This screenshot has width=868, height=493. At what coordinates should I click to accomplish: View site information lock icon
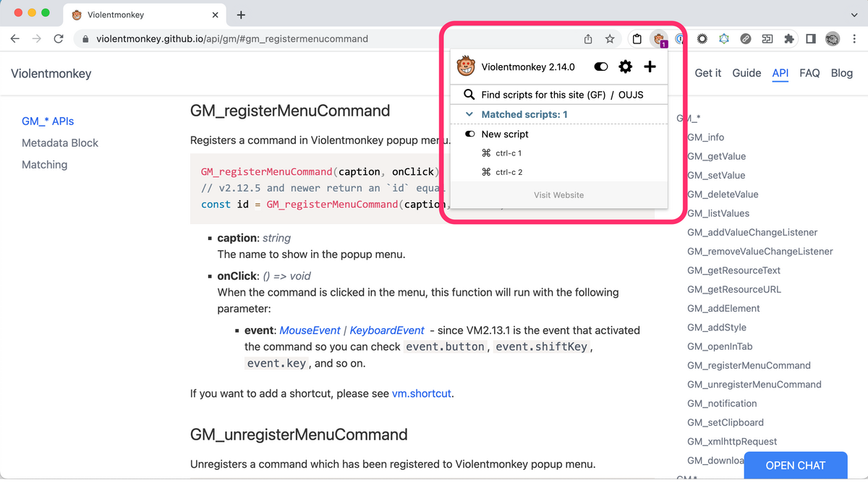85,39
